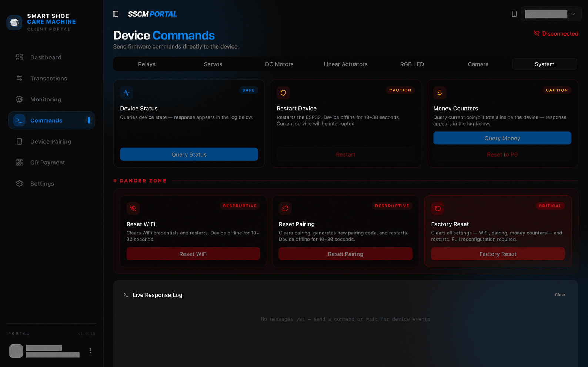
Task: Select Commands in the sidebar
Action: pyautogui.click(x=51, y=120)
